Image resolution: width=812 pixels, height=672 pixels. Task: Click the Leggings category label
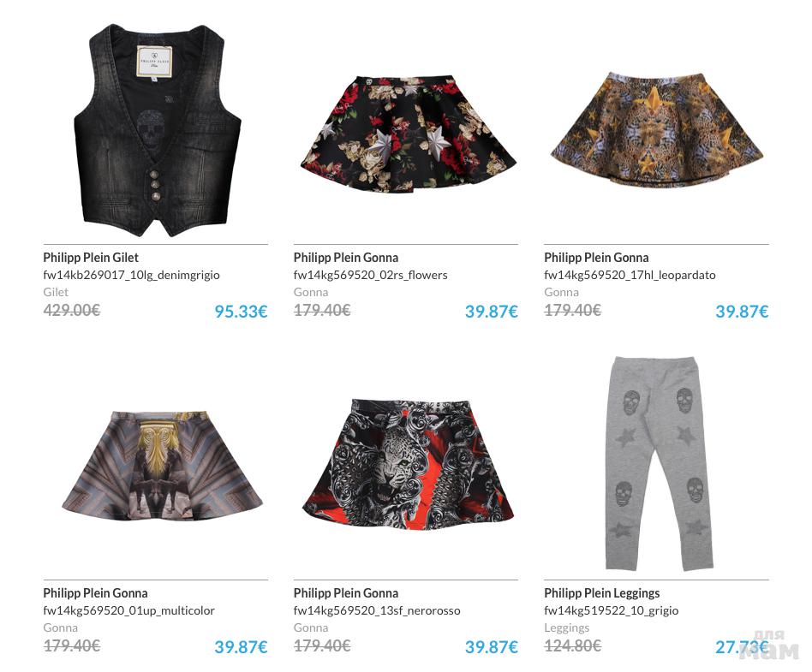pos(566,627)
